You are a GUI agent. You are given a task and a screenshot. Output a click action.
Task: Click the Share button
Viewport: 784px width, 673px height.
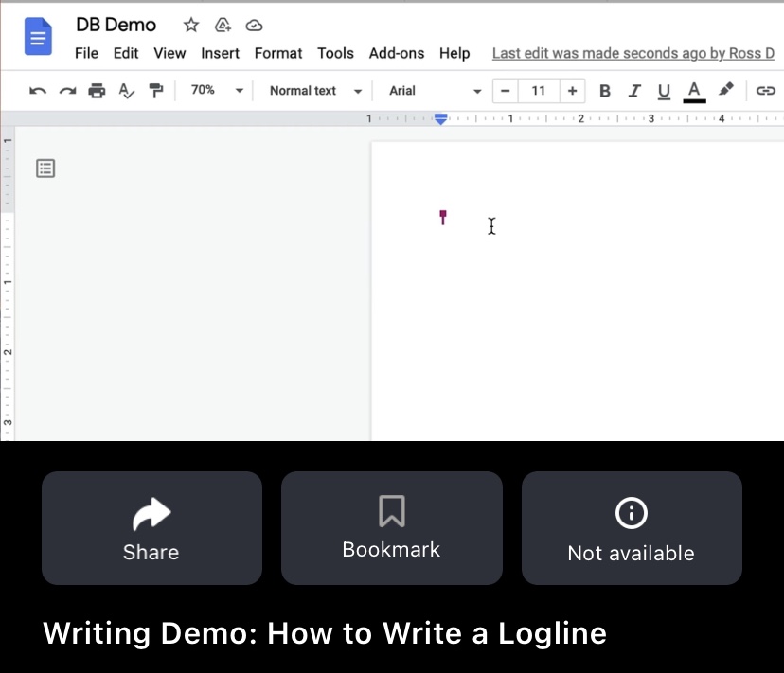click(151, 528)
